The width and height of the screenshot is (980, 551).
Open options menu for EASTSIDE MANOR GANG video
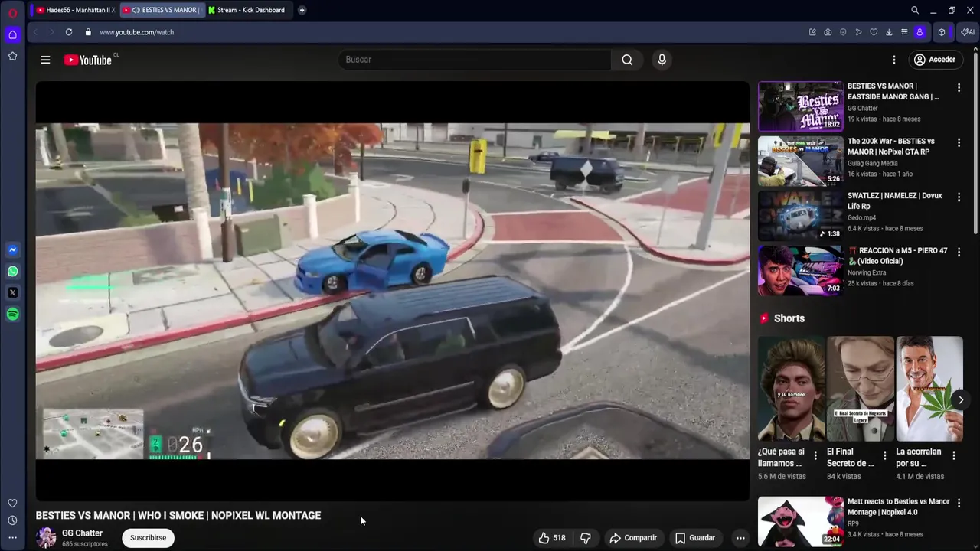tap(959, 88)
